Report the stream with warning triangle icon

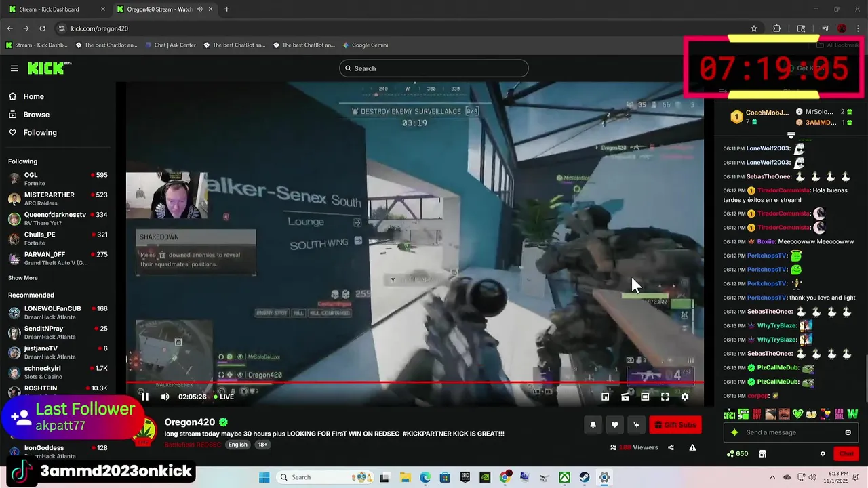[x=692, y=447]
